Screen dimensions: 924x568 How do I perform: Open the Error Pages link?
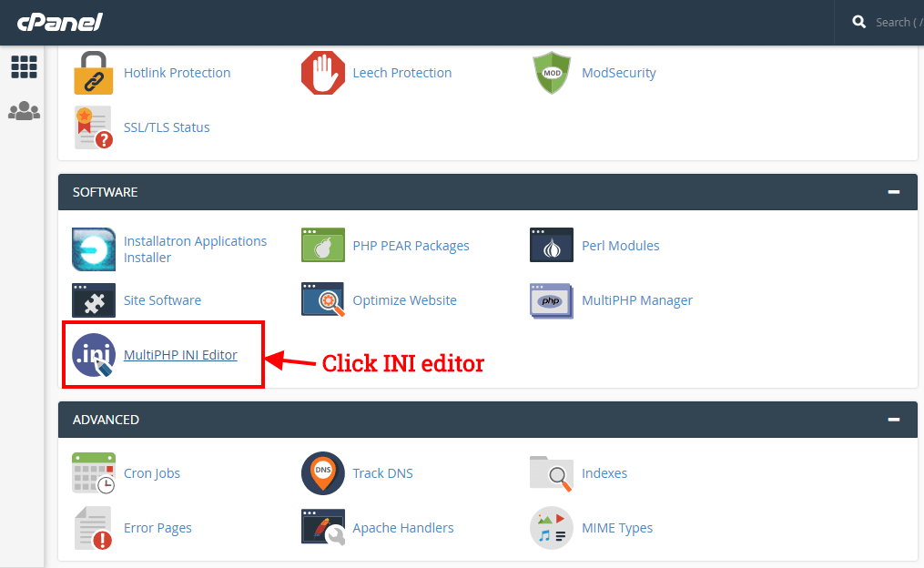click(x=157, y=529)
